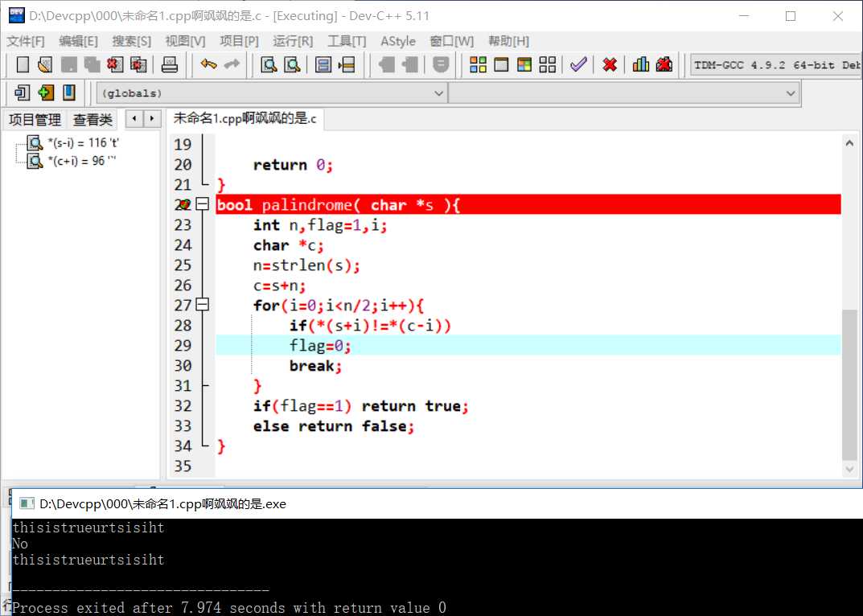Open the 项目[P] menu
Viewport: 863px width, 616px height.
(239, 41)
